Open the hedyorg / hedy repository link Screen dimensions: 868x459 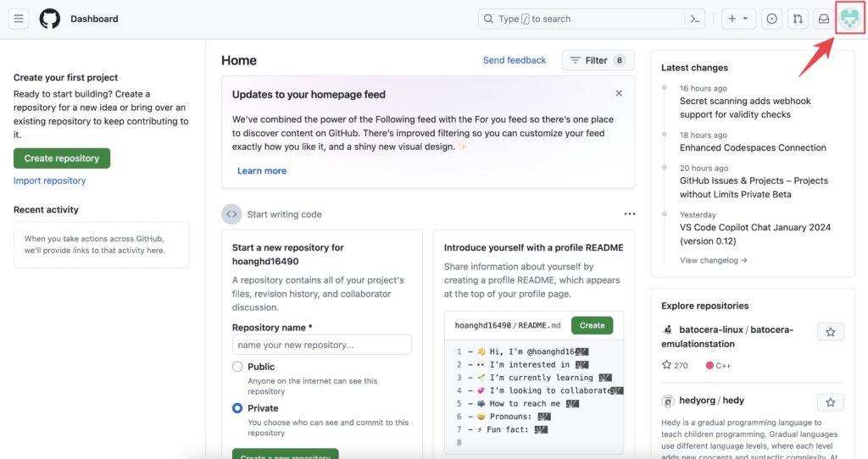click(711, 401)
